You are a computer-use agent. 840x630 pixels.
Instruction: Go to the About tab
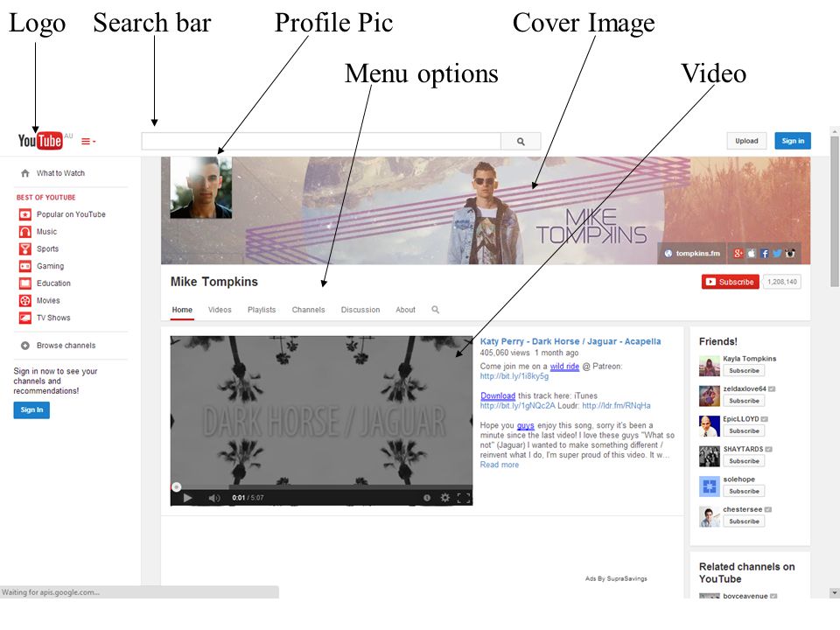[x=405, y=310]
